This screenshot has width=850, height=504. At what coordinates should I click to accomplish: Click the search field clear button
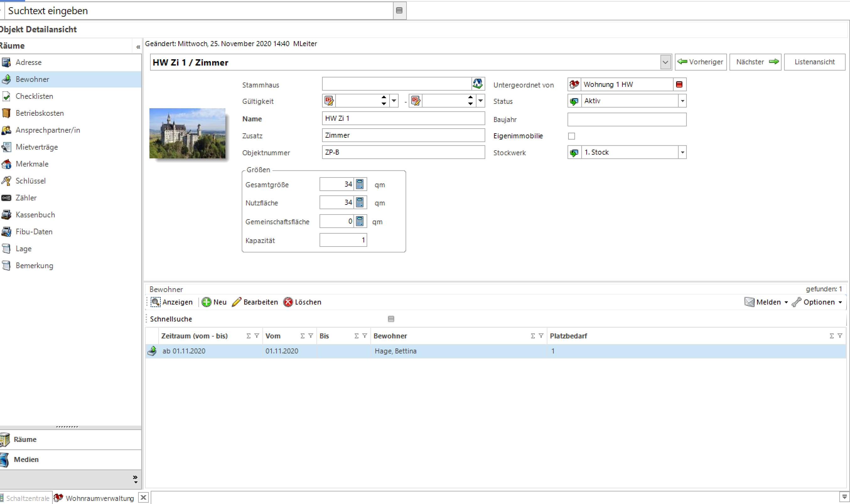click(x=399, y=11)
